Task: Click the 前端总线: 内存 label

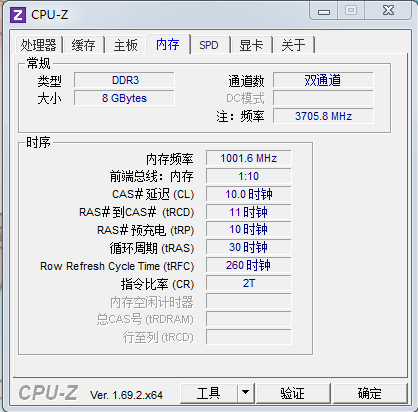Action: (152, 176)
